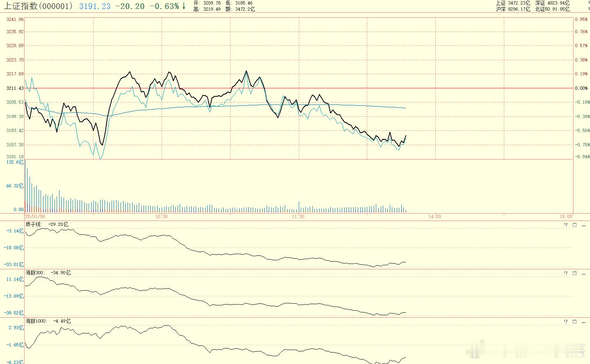Click the turnover 额: 3472.2亿
Screen dimensions: 590x364
(x=240, y=9)
